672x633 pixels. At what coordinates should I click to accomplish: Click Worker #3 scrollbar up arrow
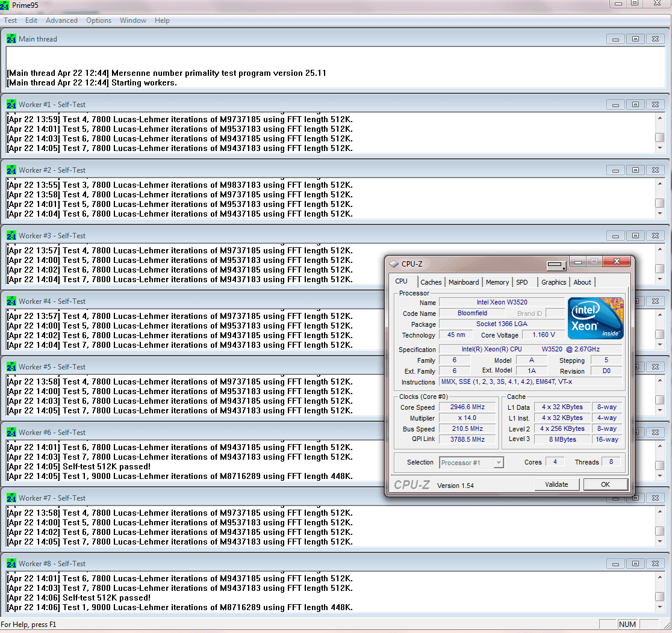coord(660,249)
